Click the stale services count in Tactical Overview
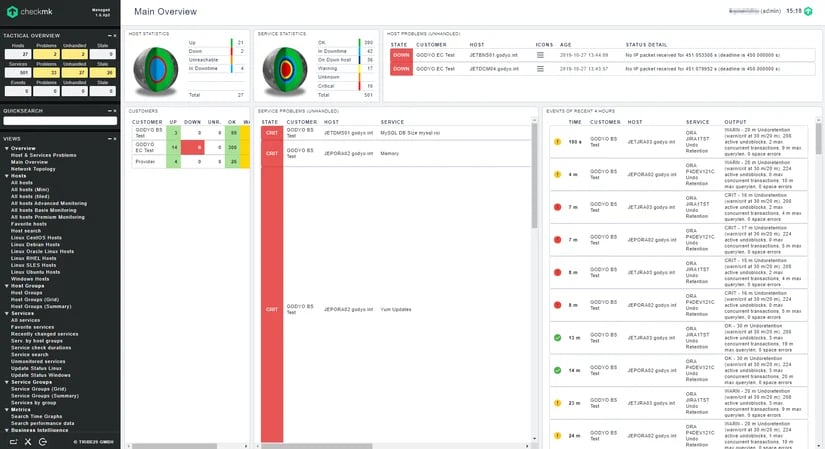This screenshot has height=449, width=825. [x=103, y=73]
